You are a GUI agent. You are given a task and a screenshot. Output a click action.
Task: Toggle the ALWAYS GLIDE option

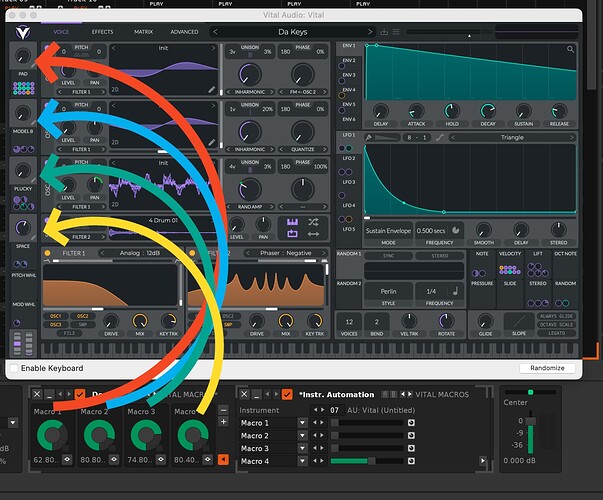(556, 316)
